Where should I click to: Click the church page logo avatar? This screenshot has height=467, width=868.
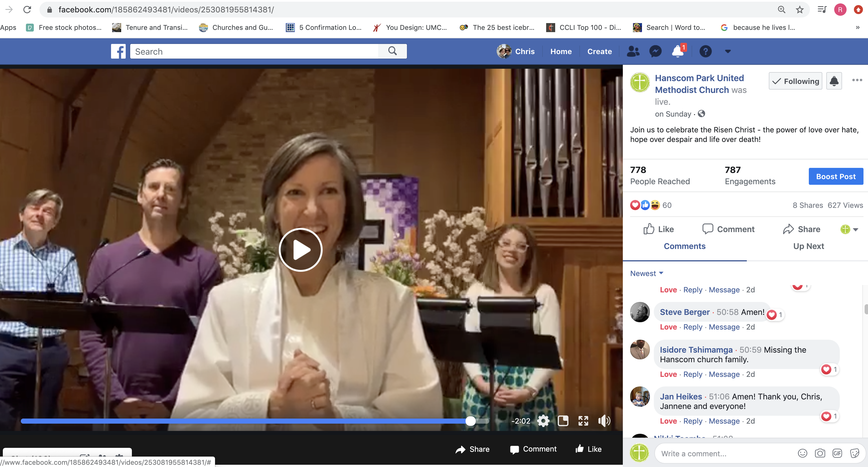click(640, 82)
